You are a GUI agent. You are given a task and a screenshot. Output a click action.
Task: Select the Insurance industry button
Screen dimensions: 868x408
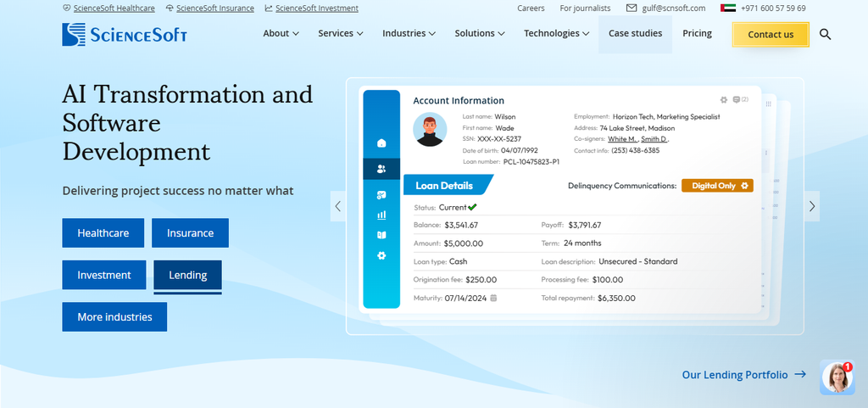tap(190, 233)
